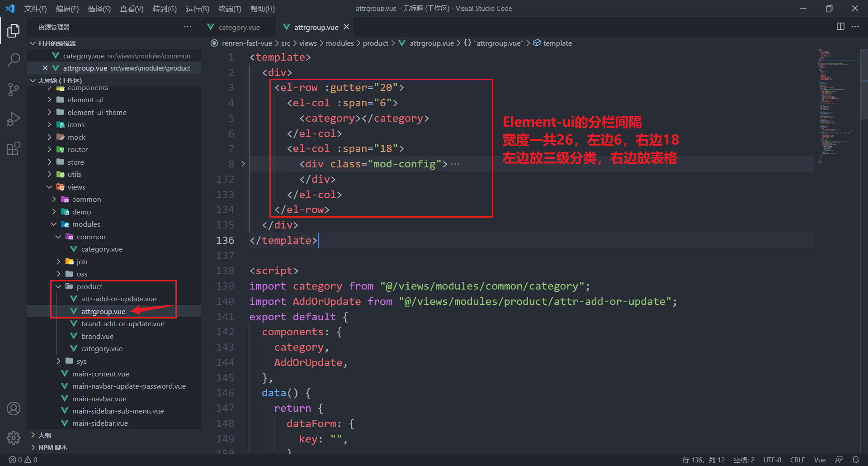Open the 运行(R) menu
This screenshot has height=466, width=868.
198,9
